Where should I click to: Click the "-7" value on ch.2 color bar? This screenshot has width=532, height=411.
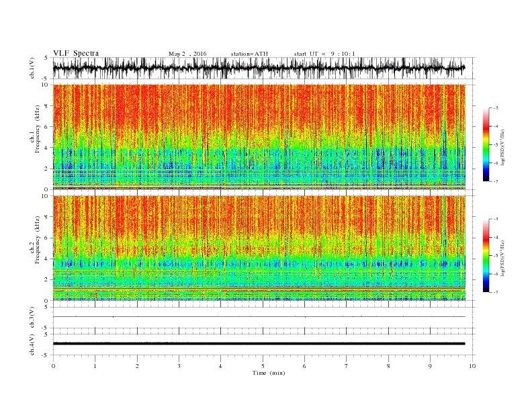pyautogui.click(x=495, y=292)
